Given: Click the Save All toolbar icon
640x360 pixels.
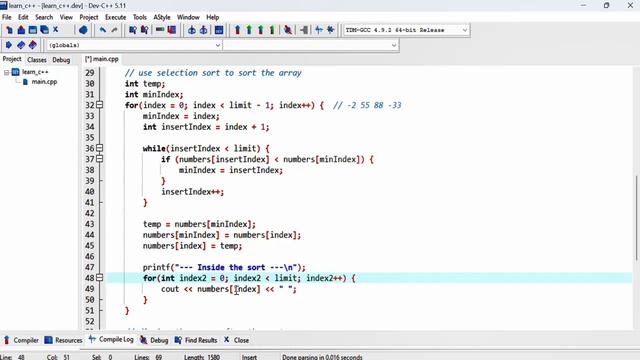Looking at the screenshot, I should [44, 30].
